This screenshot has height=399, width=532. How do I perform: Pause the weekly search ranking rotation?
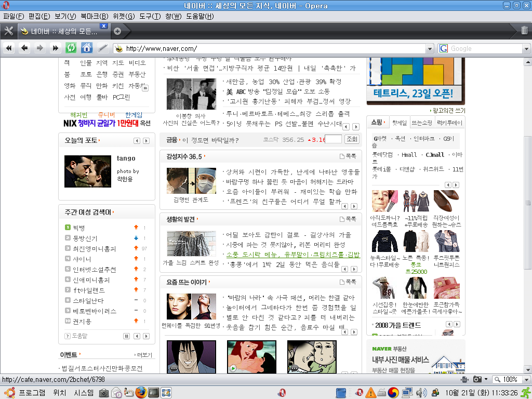tap(126, 336)
